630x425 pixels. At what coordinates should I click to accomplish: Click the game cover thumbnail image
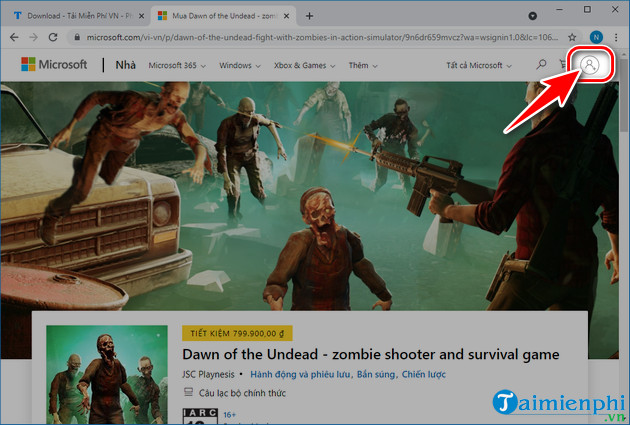[107, 375]
